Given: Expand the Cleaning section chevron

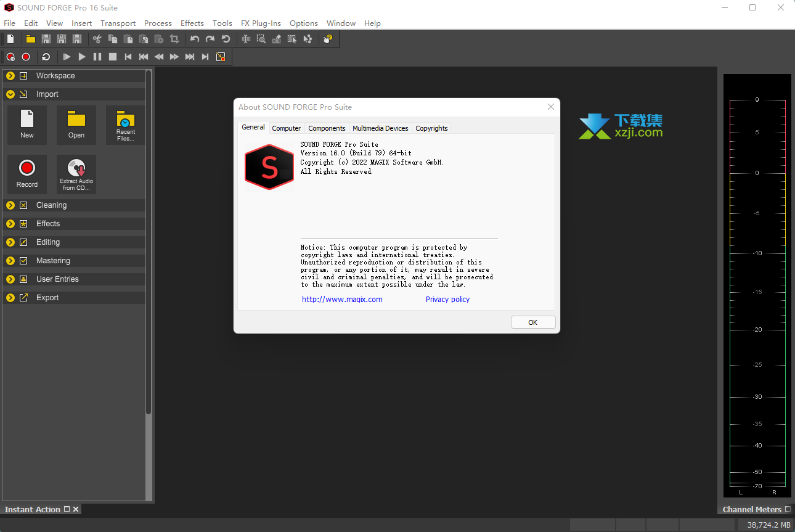Looking at the screenshot, I should 10,205.
